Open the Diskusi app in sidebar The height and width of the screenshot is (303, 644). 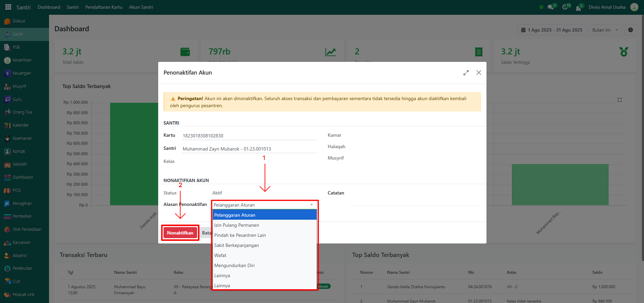19,21
